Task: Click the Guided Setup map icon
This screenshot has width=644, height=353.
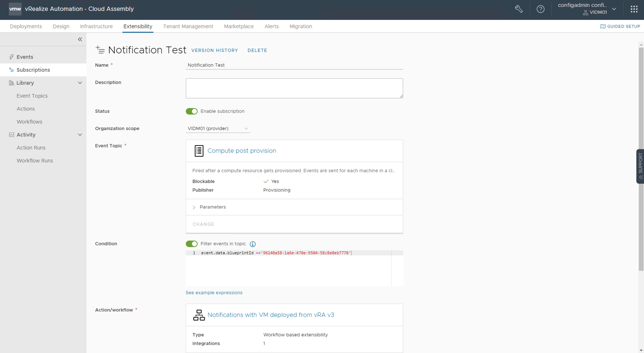Action: point(602,26)
